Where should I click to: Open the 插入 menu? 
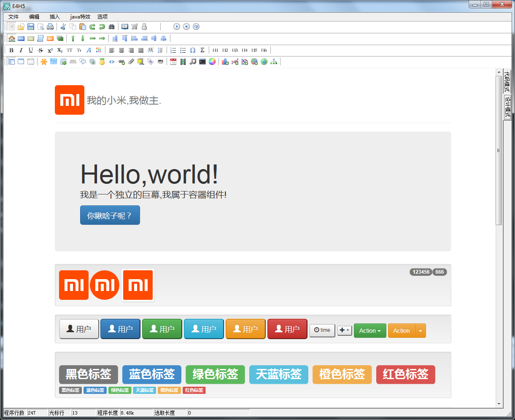[x=55, y=17]
